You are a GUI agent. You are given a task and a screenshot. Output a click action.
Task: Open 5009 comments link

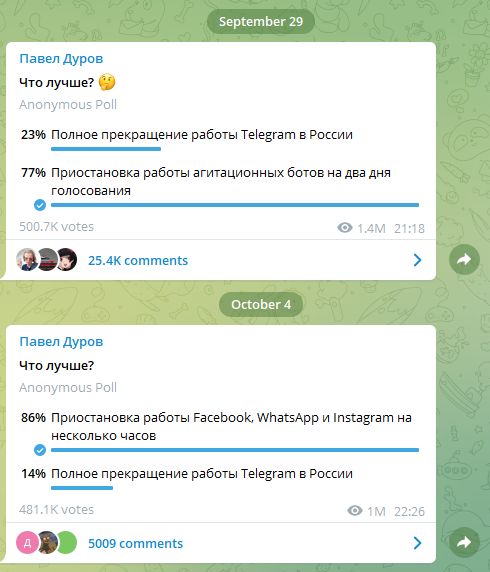click(x=135, y=544)
